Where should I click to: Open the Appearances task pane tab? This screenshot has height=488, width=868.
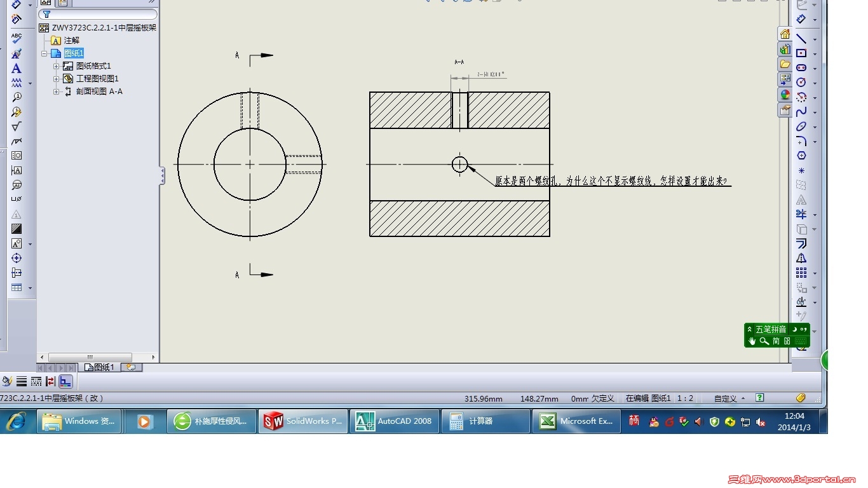pyautogui.click(x=785, y=95)
